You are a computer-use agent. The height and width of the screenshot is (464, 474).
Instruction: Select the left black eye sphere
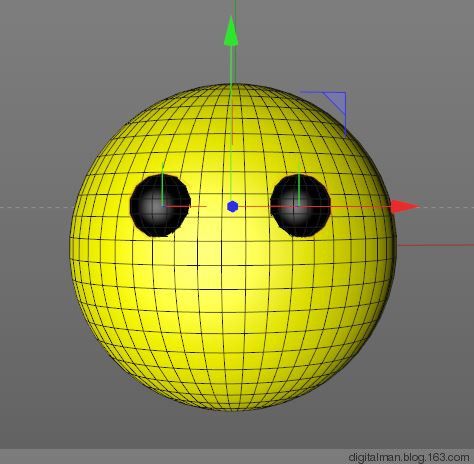(x=160, y=205)
